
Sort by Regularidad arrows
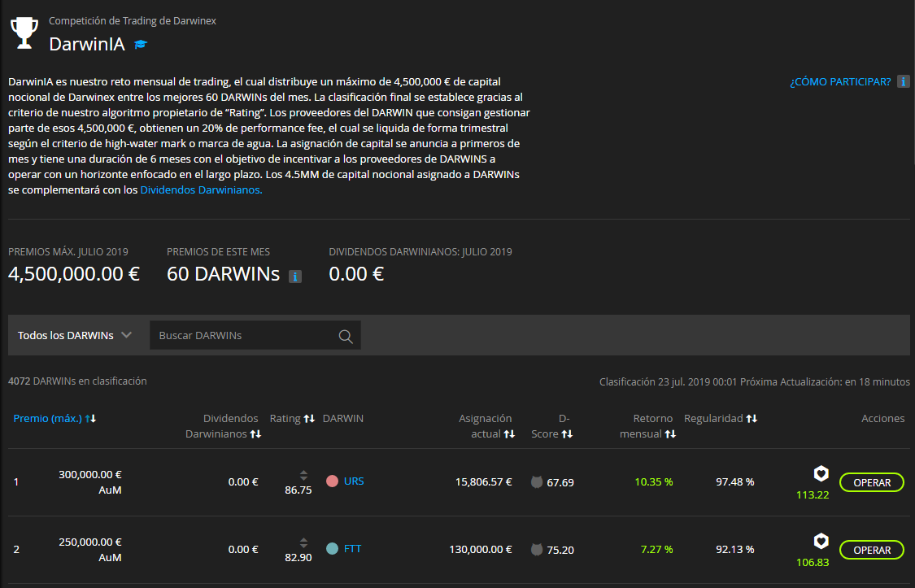click(x=752, y=418)
